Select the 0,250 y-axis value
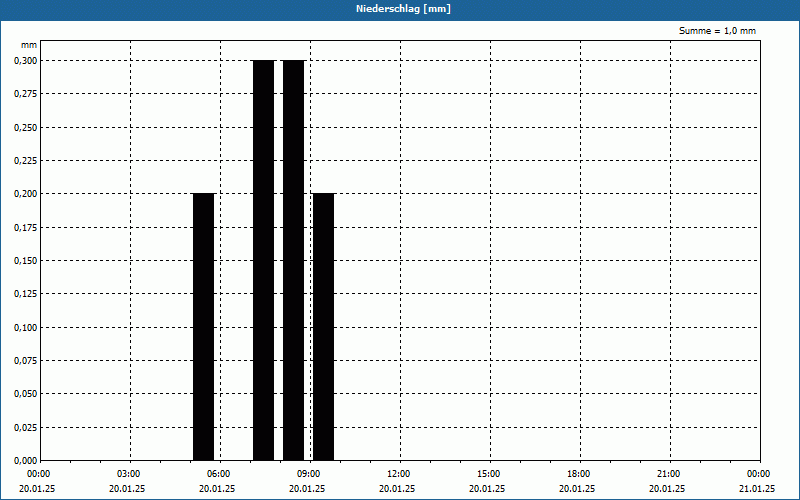The width and height of the screenshot is (800, 500). 26,128
